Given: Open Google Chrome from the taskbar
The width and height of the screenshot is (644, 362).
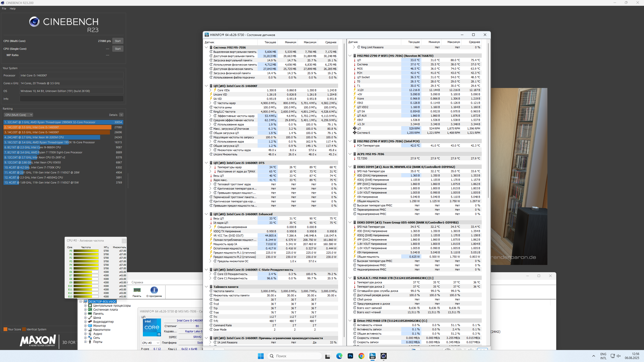Looking at the screenshot, I should coord(361,356).
